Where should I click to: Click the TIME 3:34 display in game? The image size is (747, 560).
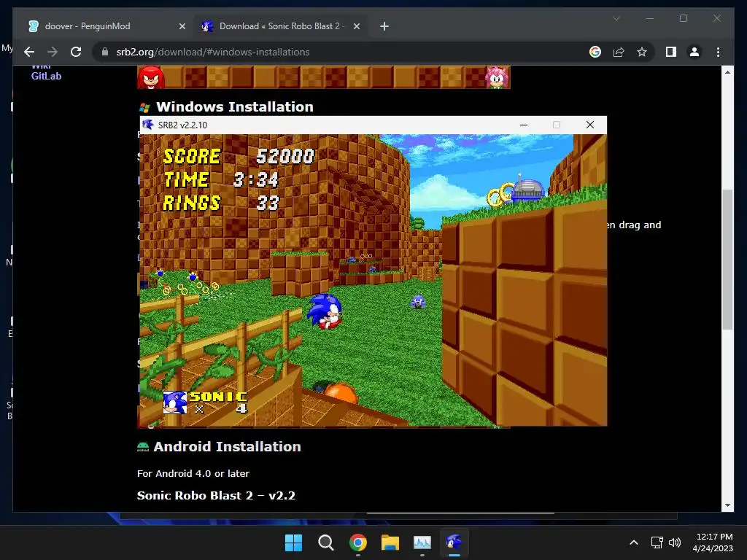221,179
